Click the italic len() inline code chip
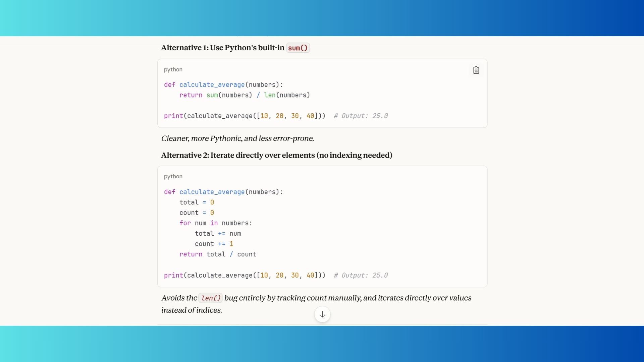Viewport: 644px width, 362px height. 210,298
